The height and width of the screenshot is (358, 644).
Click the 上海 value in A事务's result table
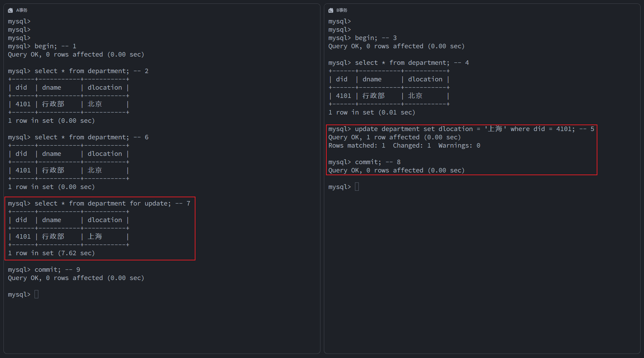(x=95, y=237)
